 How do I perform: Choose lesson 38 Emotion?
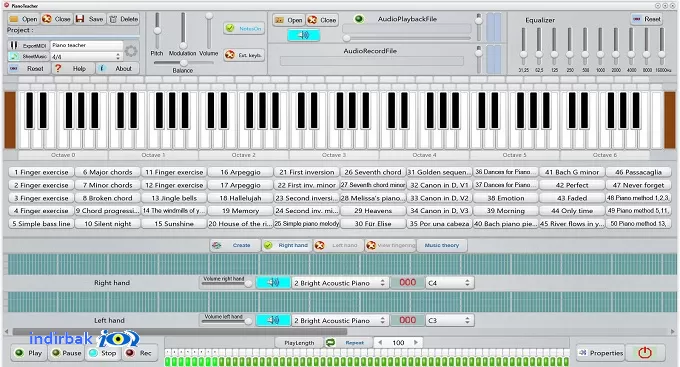pyautogui.click(x=506, y=198)
